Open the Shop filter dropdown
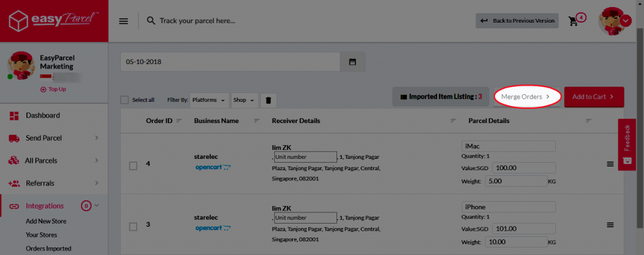The image size is (644, 255). [245, 100]
